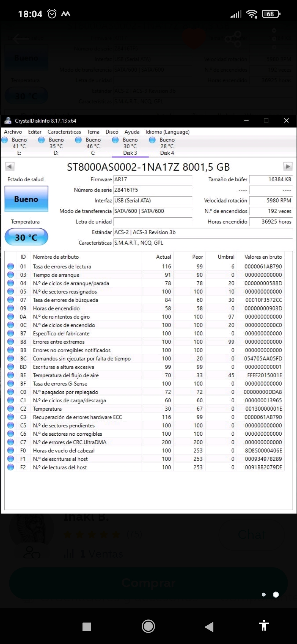Click status circle for ciclos de arranque/parada

click(x=11, y=283)
